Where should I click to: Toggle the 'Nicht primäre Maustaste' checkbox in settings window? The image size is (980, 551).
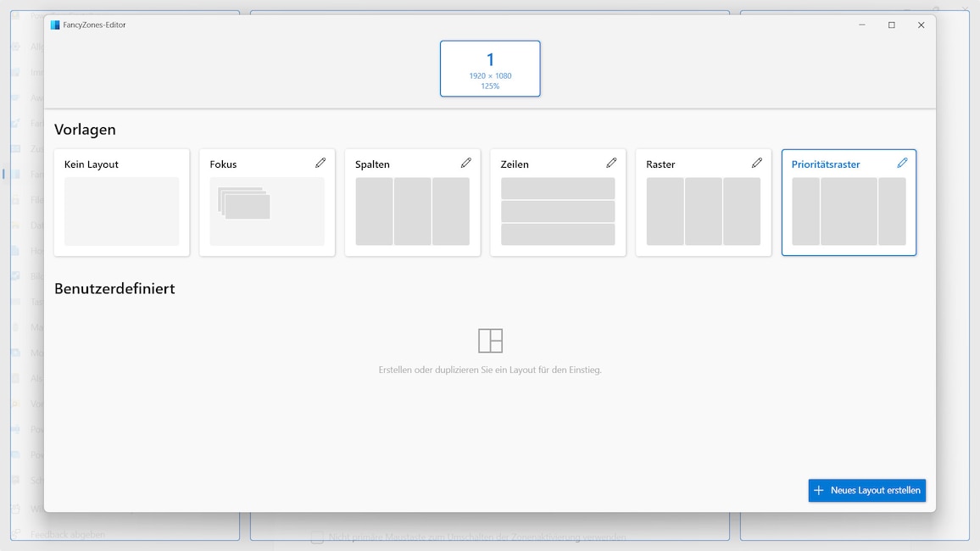[318, 537]
